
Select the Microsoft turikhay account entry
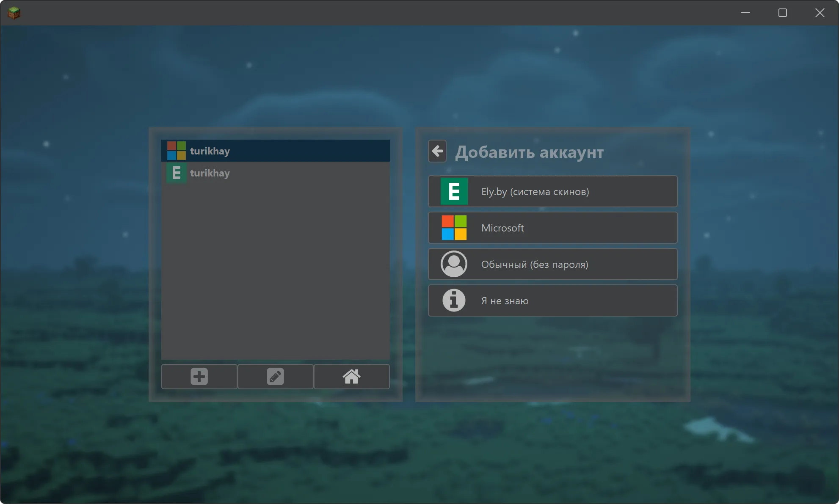275,151
